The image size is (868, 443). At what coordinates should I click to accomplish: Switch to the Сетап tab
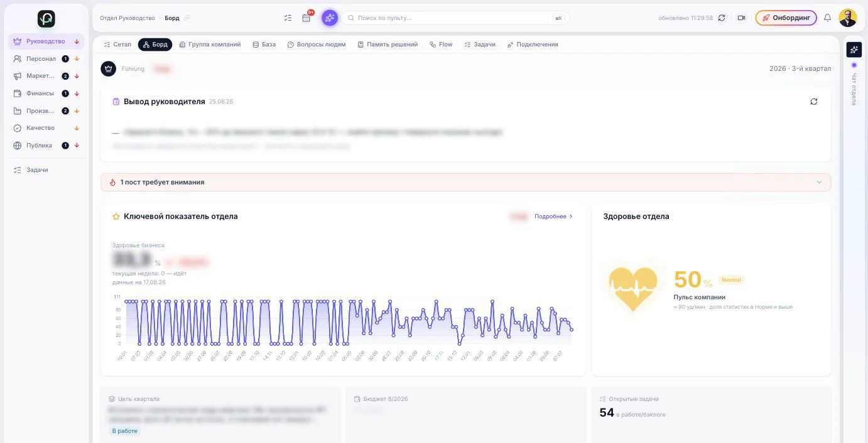click(117, 45)
